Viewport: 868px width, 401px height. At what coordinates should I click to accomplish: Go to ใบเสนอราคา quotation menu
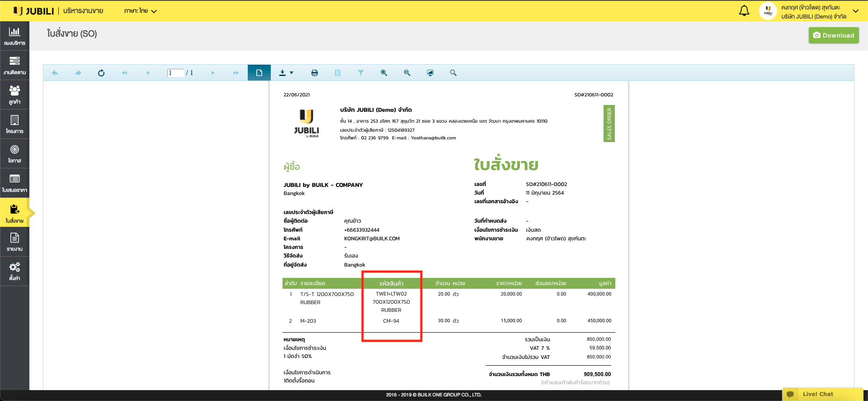point(14,183)
